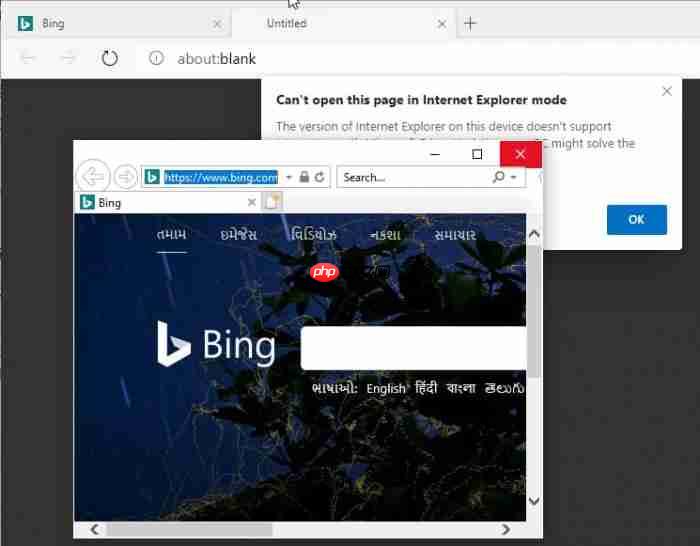Click the magnifier search icon in IE
700x546 pixels.
click(x=498, y=177)
